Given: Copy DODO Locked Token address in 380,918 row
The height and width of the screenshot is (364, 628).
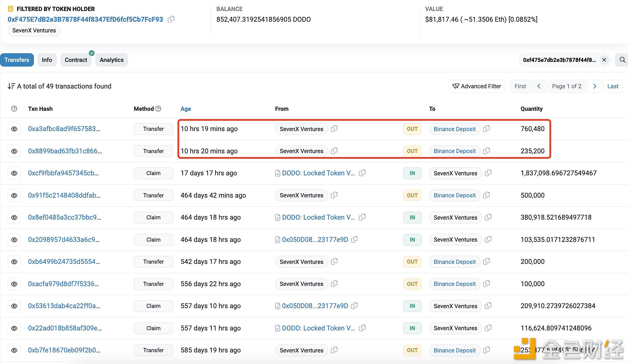Looking at the screenshot, I should tap(362, 217).
